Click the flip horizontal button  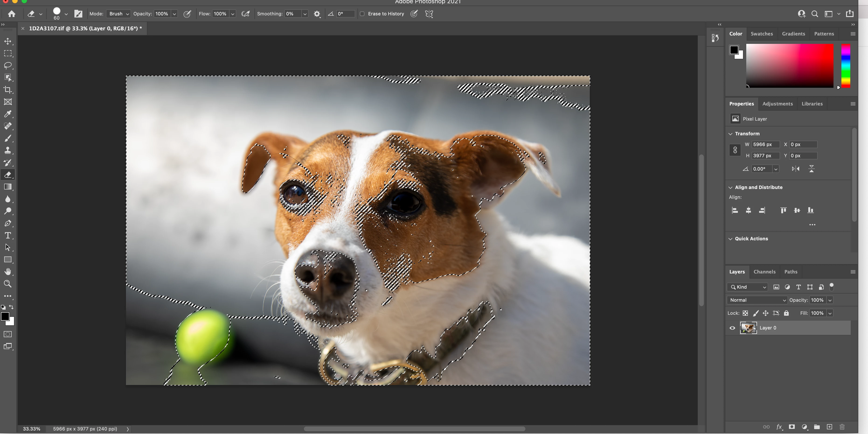(x=795, y=169)
